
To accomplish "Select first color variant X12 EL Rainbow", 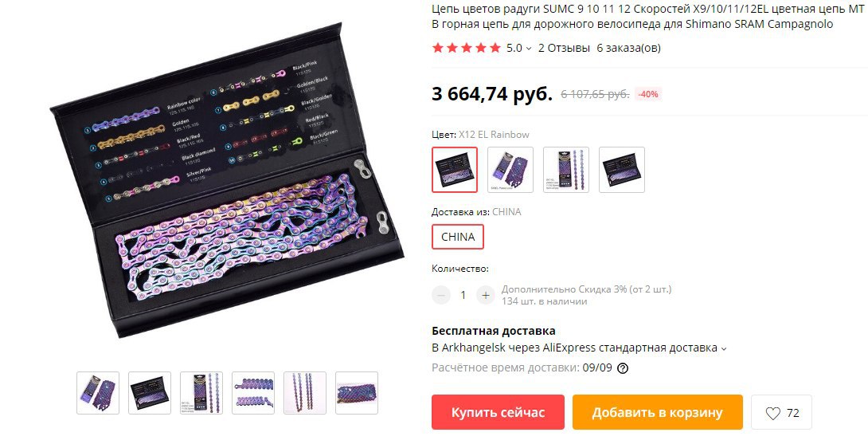I will pos(455,170).
